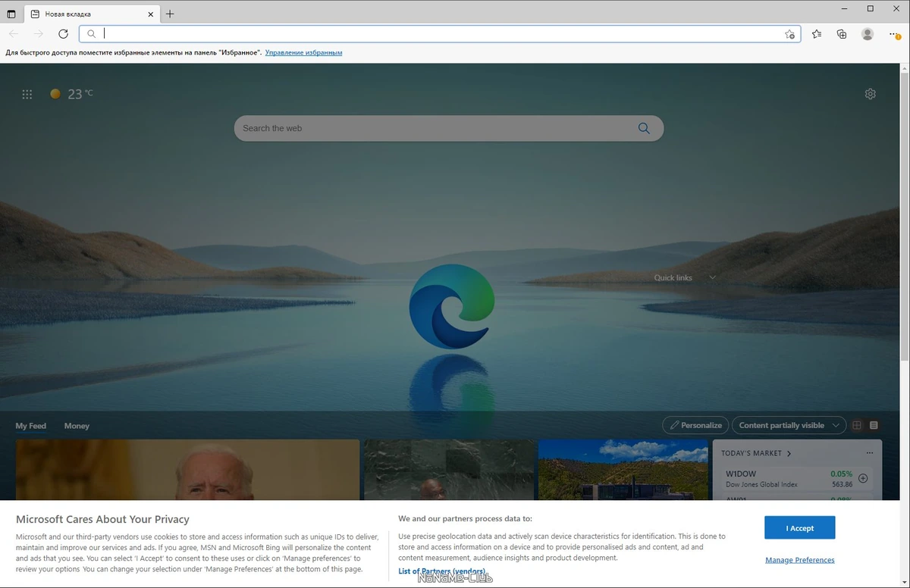This screenshot has width=910, height=588.
Task: Close the Новая вкладка tab
Action: 151,14
